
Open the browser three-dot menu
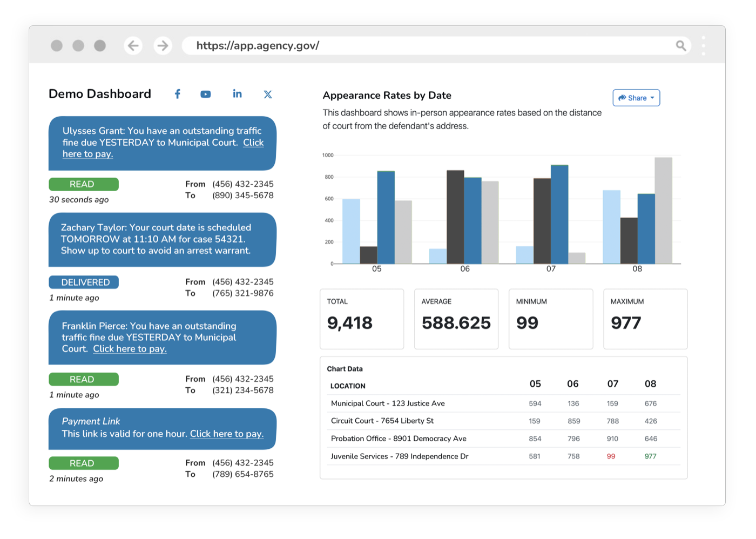pos(704,46)
